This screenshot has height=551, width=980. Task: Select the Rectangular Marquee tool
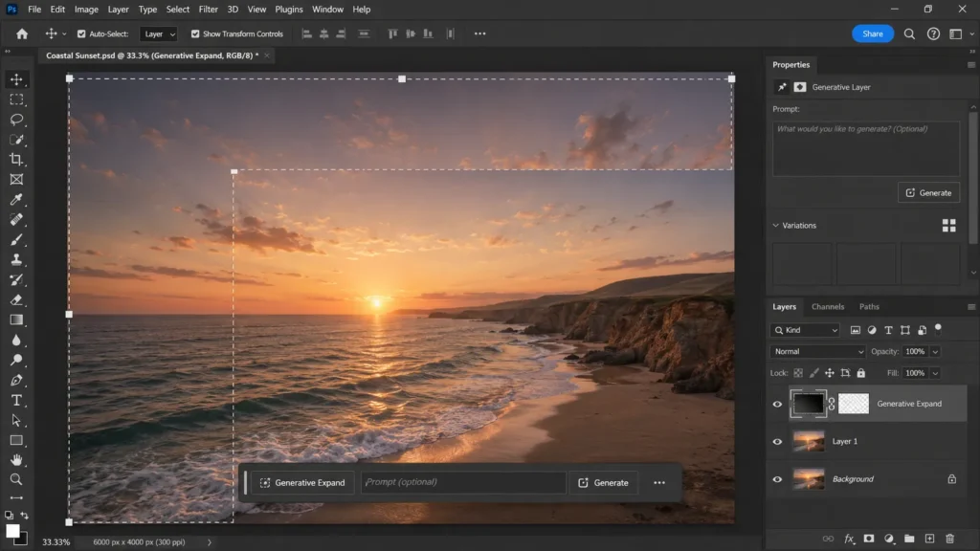coord(16,99)
